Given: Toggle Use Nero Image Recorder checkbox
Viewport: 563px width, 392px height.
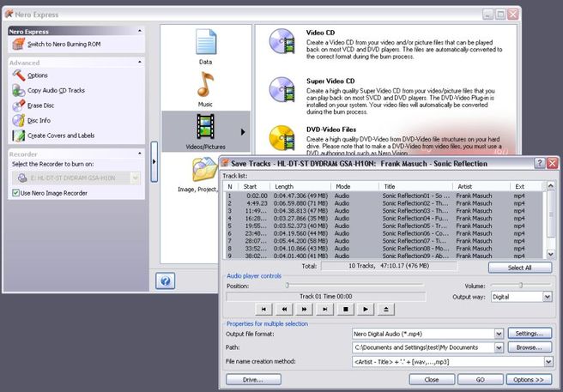Looking at the screenshot, I should pos(15,193).
